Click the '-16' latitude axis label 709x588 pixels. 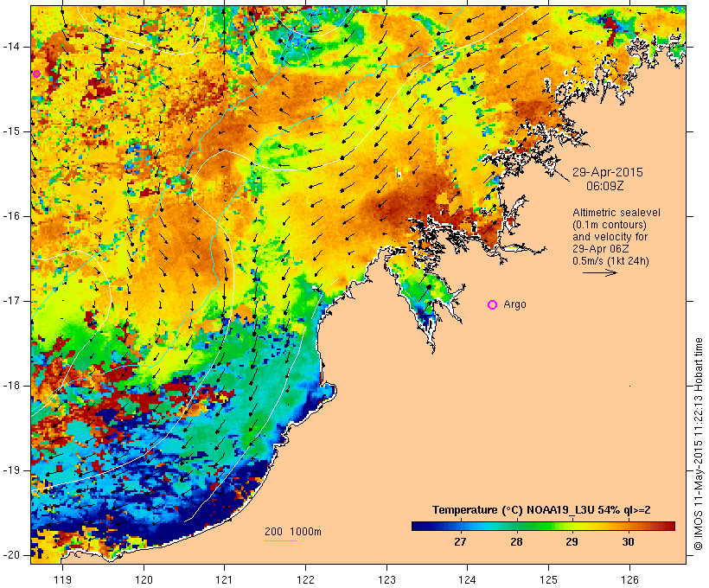coord(10,216)
